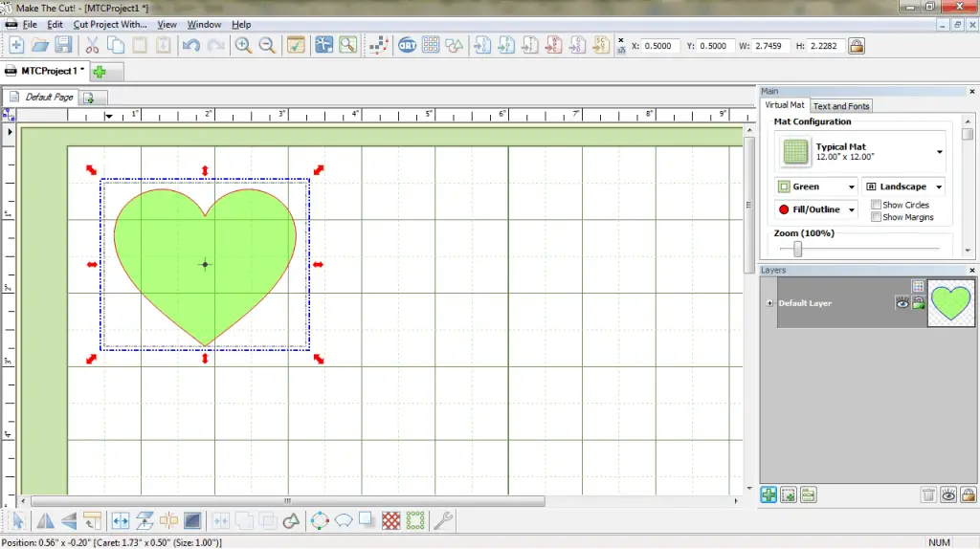Click the Save floppy disk icon
Viewport: 980px width, 549px height.
click(63, 45)
